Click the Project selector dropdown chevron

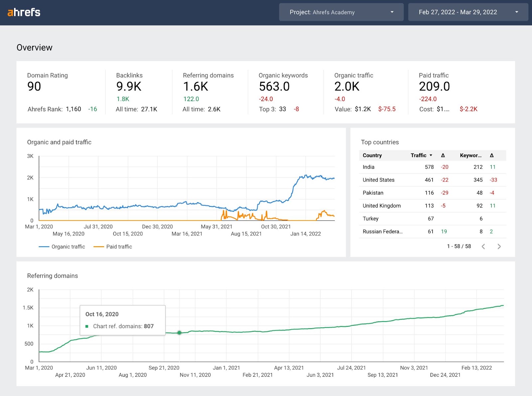click(x=392, y=12)
